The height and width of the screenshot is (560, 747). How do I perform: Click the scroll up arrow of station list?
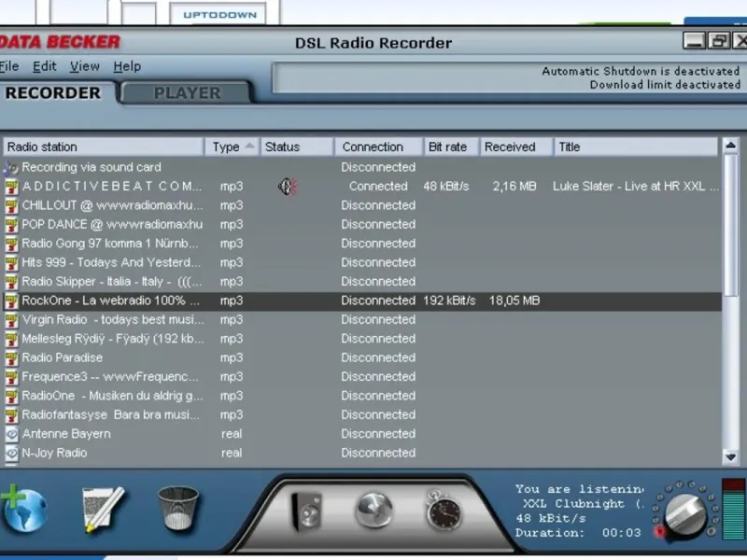[730, 146]
